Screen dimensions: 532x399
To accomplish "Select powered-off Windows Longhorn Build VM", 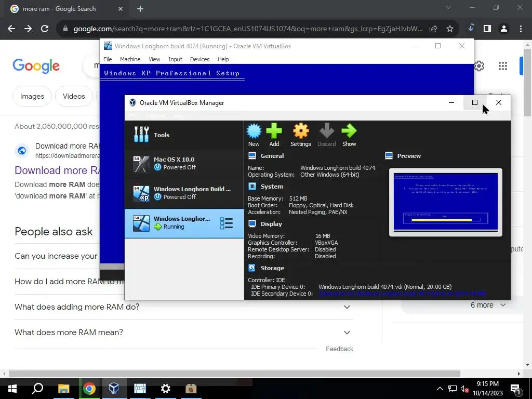I will [184, 193].
